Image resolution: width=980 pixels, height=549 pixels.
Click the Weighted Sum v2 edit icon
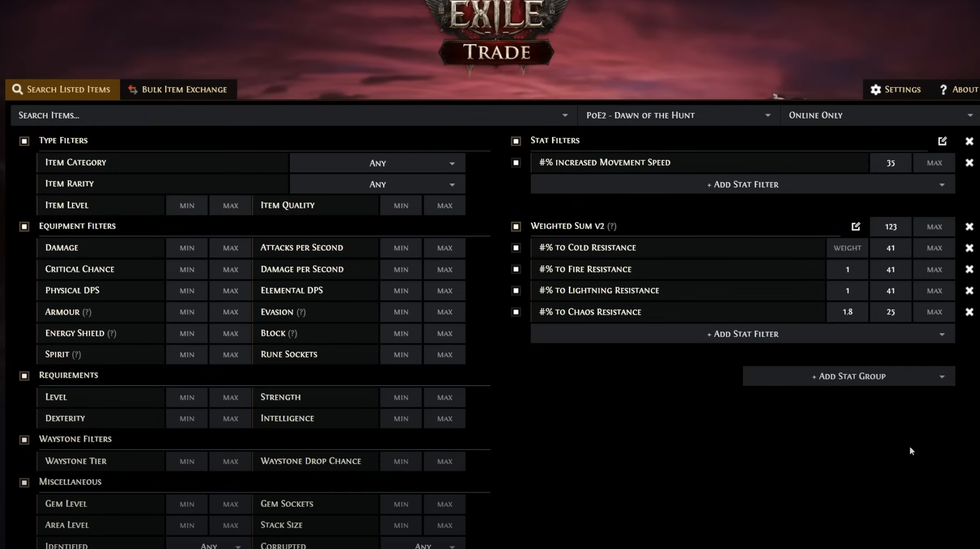click(x=856, y=226)
